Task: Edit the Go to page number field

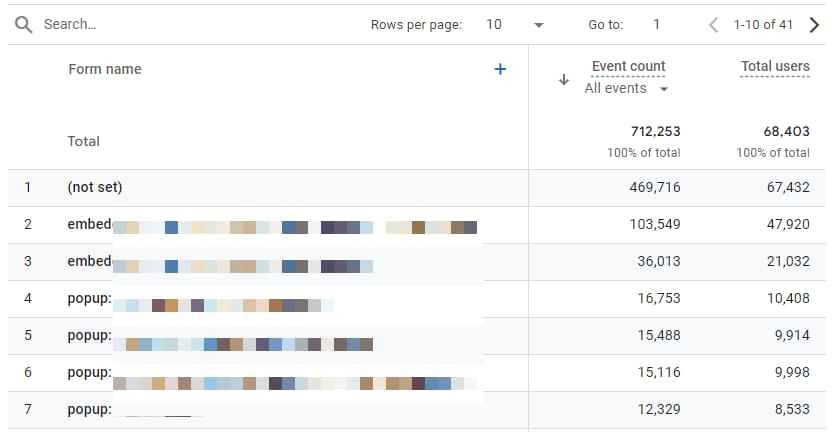Action: click(656, 25)
